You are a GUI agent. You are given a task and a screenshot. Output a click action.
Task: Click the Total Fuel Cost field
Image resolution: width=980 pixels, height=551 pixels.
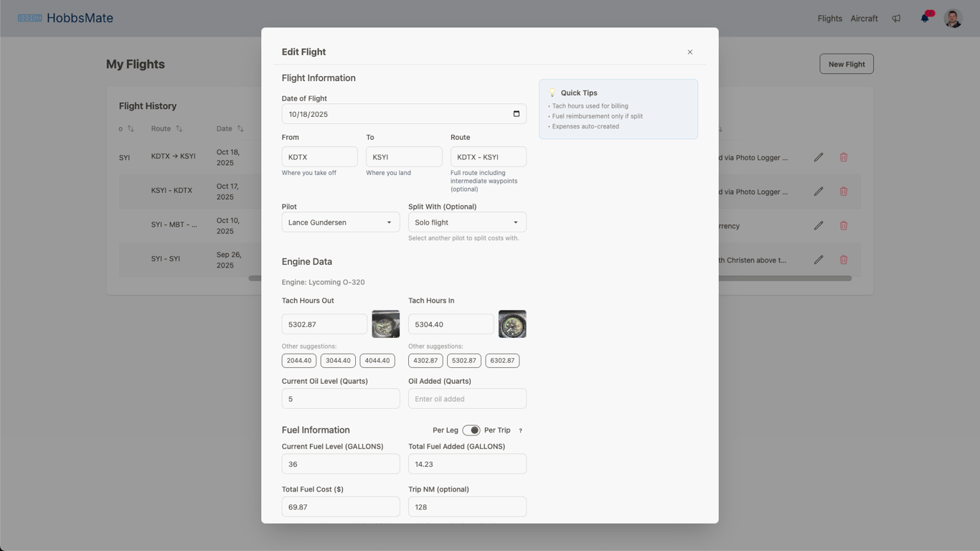click(x=340, y=507)
